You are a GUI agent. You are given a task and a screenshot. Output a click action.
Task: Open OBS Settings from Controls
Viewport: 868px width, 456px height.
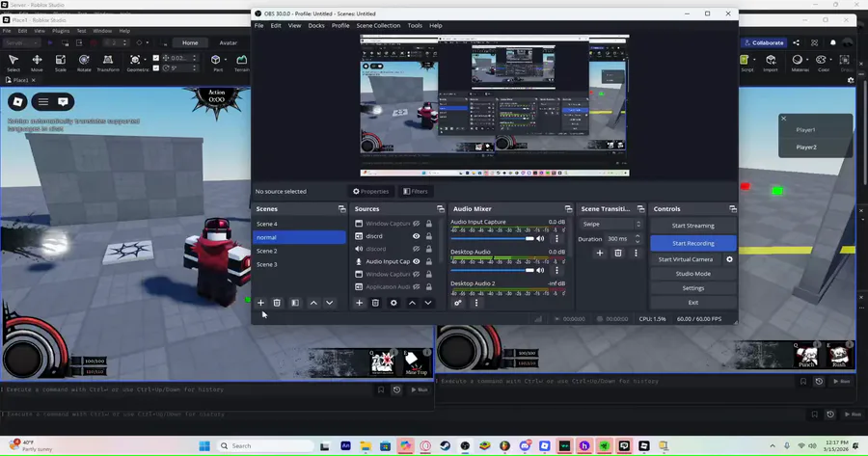point(693,287)
